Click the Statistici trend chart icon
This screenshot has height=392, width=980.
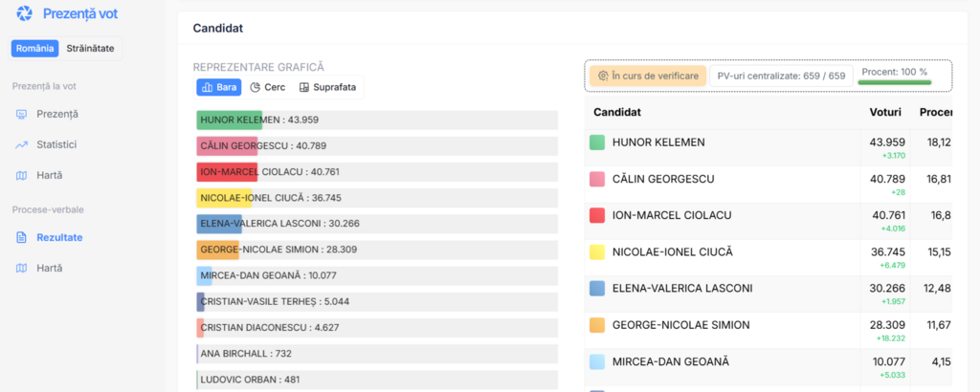22,144
